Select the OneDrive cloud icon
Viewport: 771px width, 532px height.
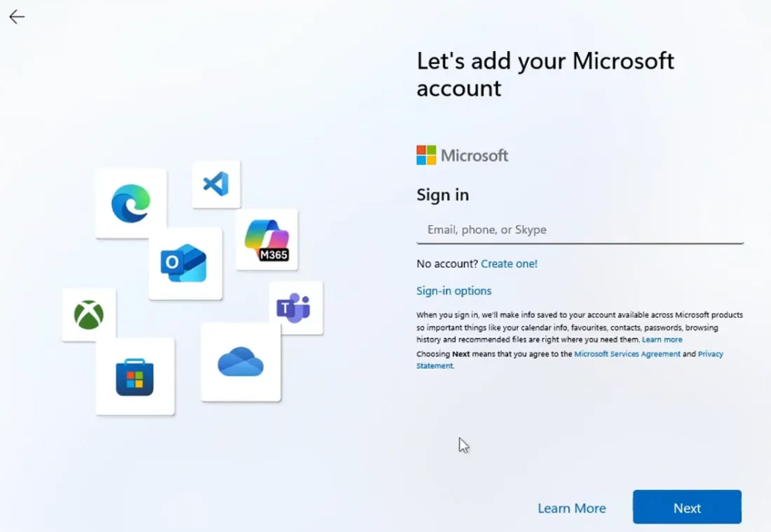pos(240,362)
